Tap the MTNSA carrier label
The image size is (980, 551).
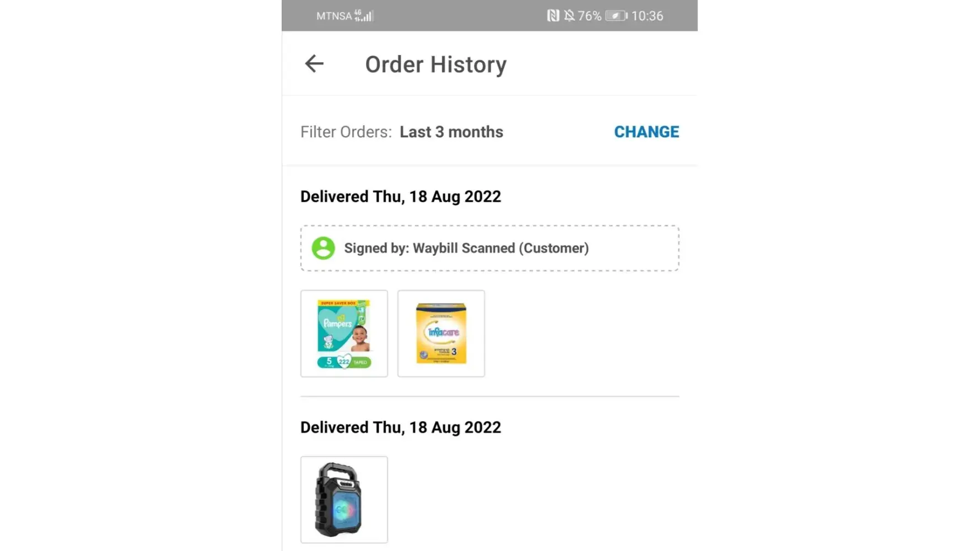(x=334, y=16)
